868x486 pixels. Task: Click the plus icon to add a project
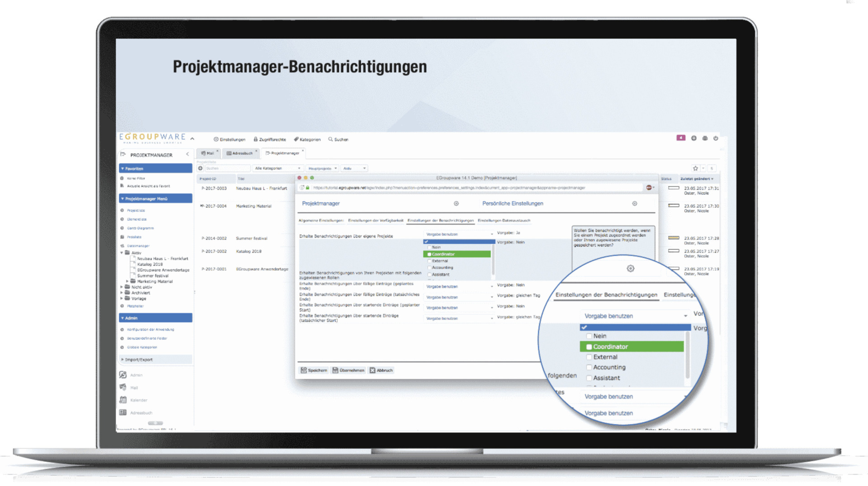click(x=200, y=168)
